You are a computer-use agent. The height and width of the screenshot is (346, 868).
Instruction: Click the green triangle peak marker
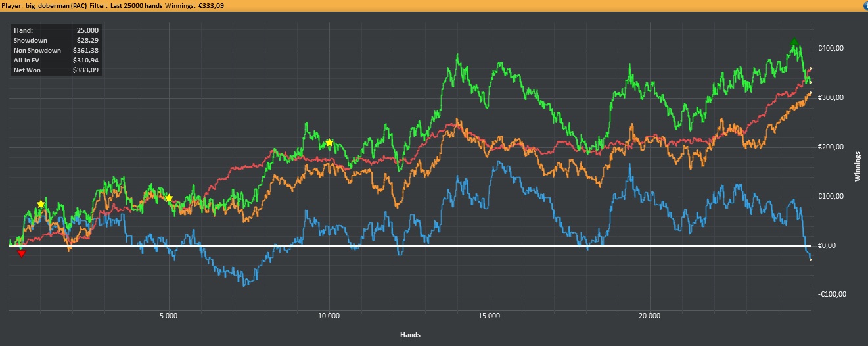click(x=794, y=42)
